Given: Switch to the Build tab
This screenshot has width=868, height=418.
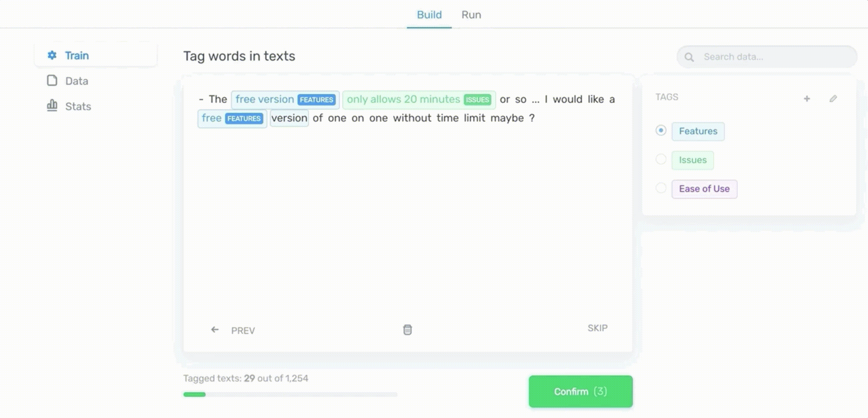Looking at the screenshot, I should 430,14.
